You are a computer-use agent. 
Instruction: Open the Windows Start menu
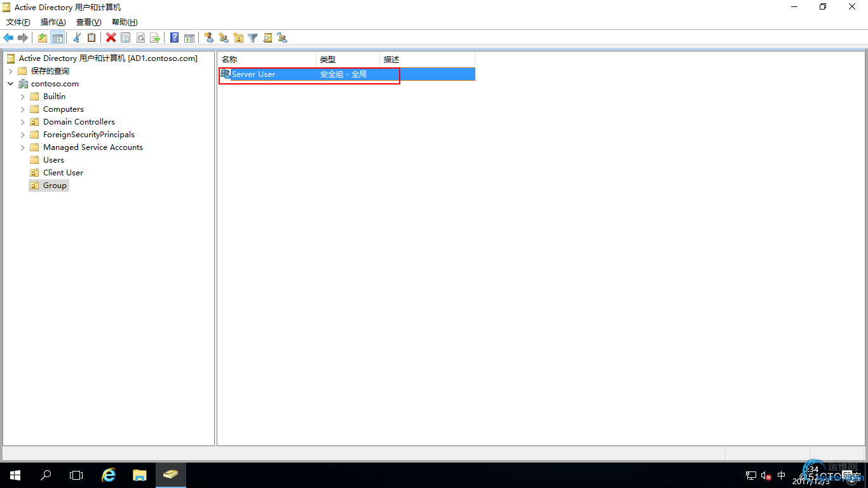point(15,475)
